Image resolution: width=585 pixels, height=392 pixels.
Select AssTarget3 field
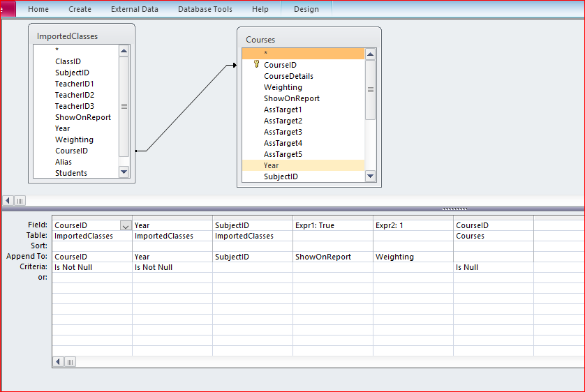pos(303,132)
